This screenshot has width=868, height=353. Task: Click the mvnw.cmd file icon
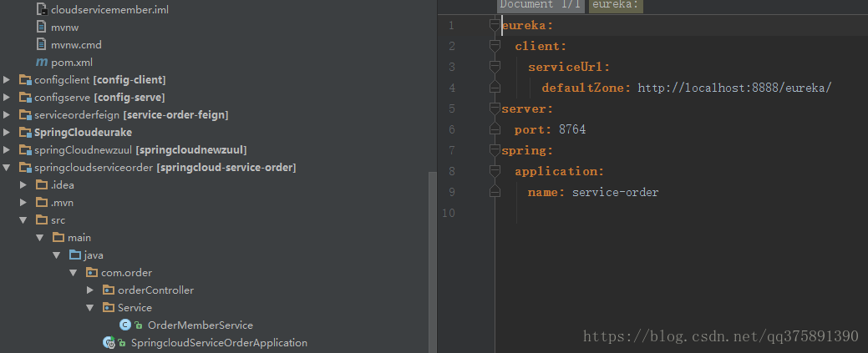(x=42, y=44)
